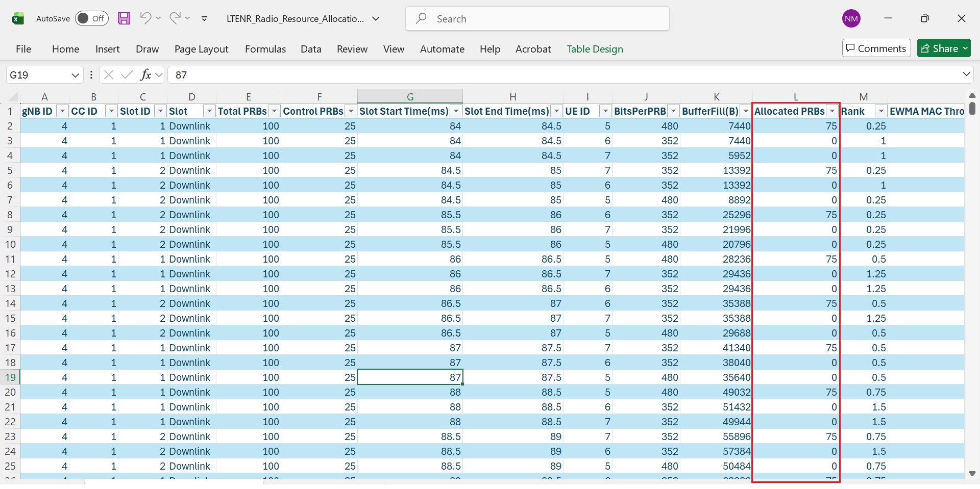The height and width of the screenshot is (489, 980).
Task: Customize the Quick Access Toolbar
Action: [x=204, y=19]
